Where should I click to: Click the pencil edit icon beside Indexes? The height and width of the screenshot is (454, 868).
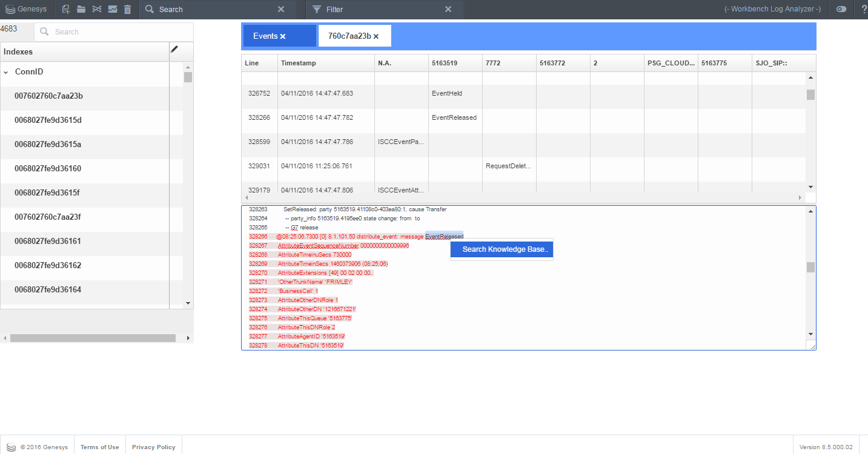[174, 50]
